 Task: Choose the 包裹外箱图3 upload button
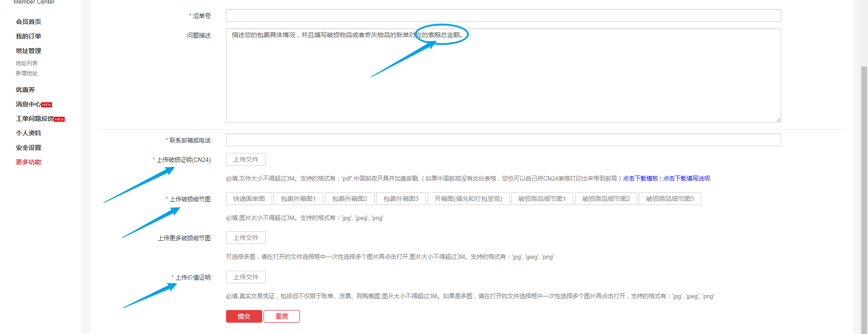point(401,199)
